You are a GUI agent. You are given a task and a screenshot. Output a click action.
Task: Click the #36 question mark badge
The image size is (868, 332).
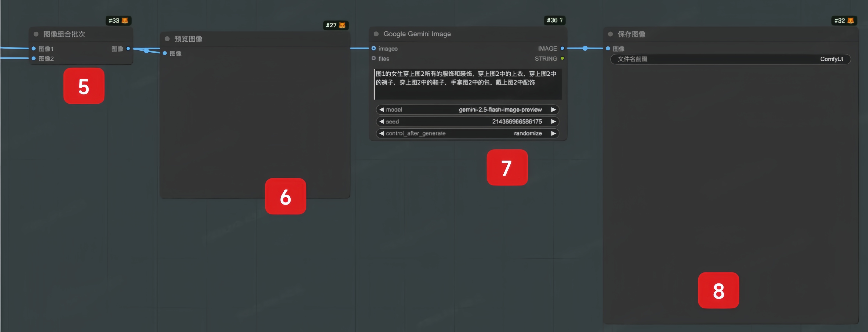click(555, 20)
